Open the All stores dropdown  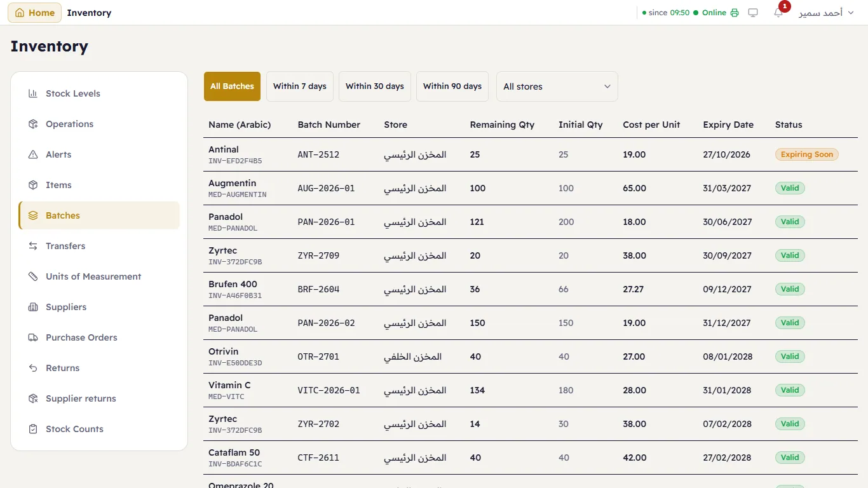[x=557, y=86]
